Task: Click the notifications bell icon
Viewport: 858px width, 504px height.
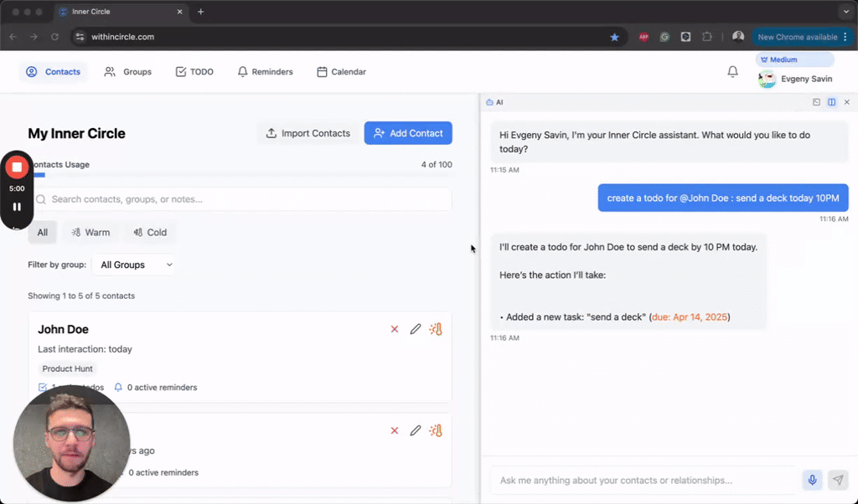Action: (x=732, y=72)
